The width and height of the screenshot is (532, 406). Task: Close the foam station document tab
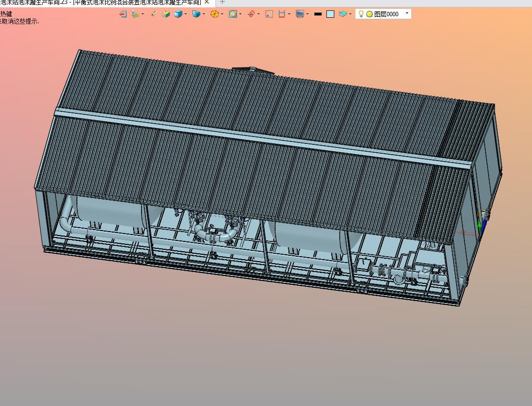[207, 2]
